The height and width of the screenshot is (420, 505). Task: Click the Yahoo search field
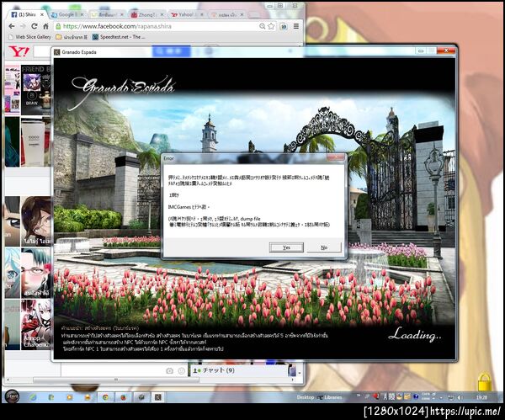point(43,51)
